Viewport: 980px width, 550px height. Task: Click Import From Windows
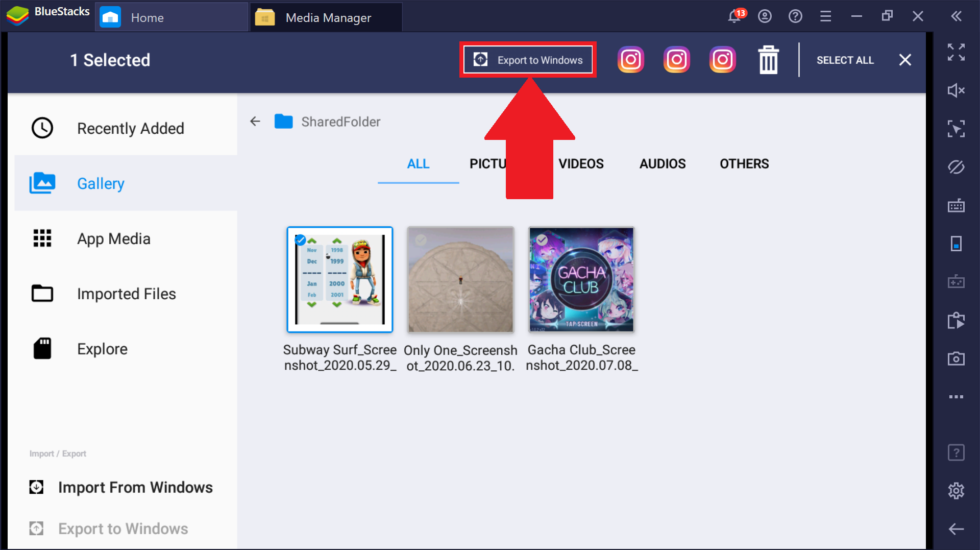(x=121, y=487)
